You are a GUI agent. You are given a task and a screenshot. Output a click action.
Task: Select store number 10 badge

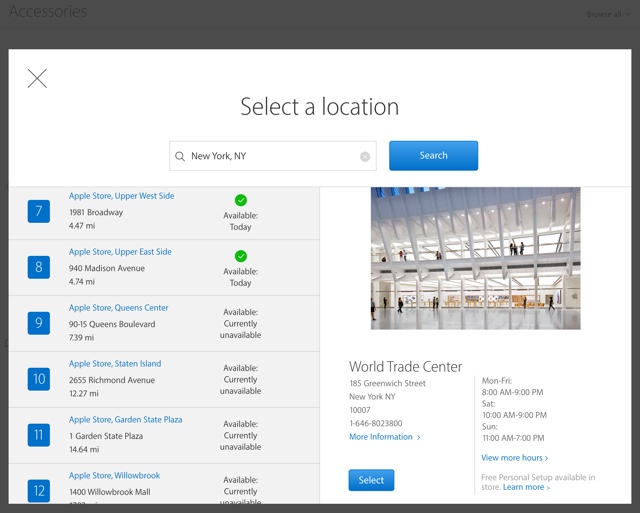[x=39, y=379]
